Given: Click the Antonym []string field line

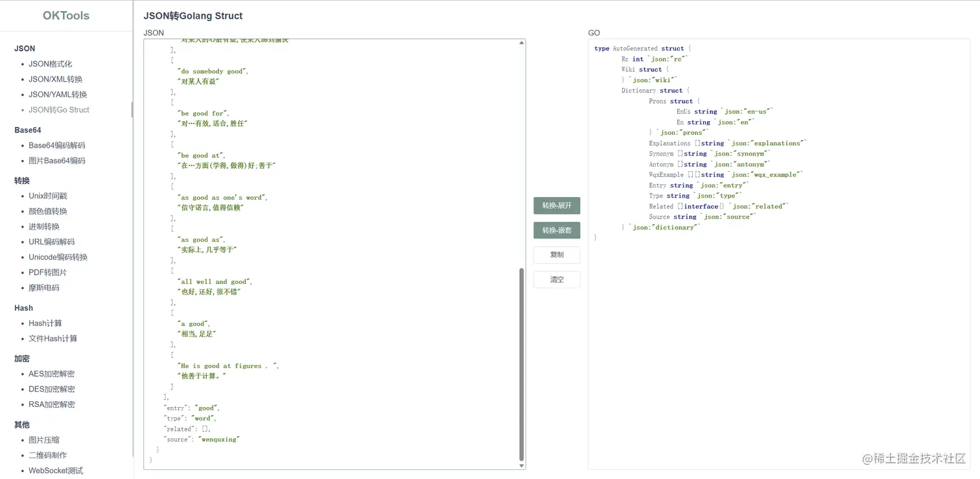Looking at the screenshot, I should pos(710,165).
